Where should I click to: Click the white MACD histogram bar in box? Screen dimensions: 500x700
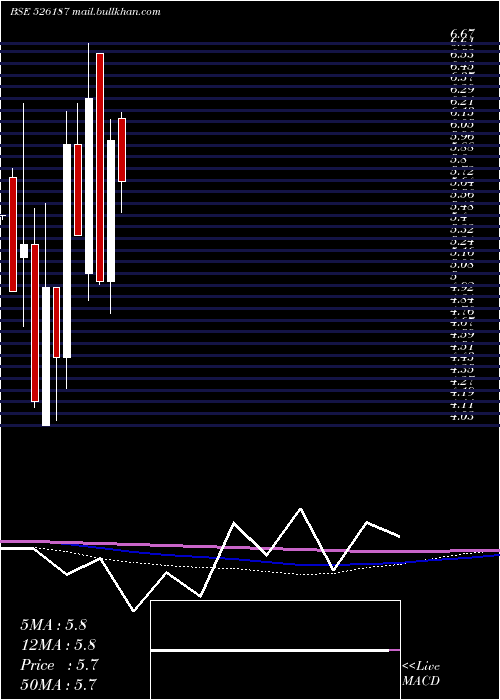(270, 650)
